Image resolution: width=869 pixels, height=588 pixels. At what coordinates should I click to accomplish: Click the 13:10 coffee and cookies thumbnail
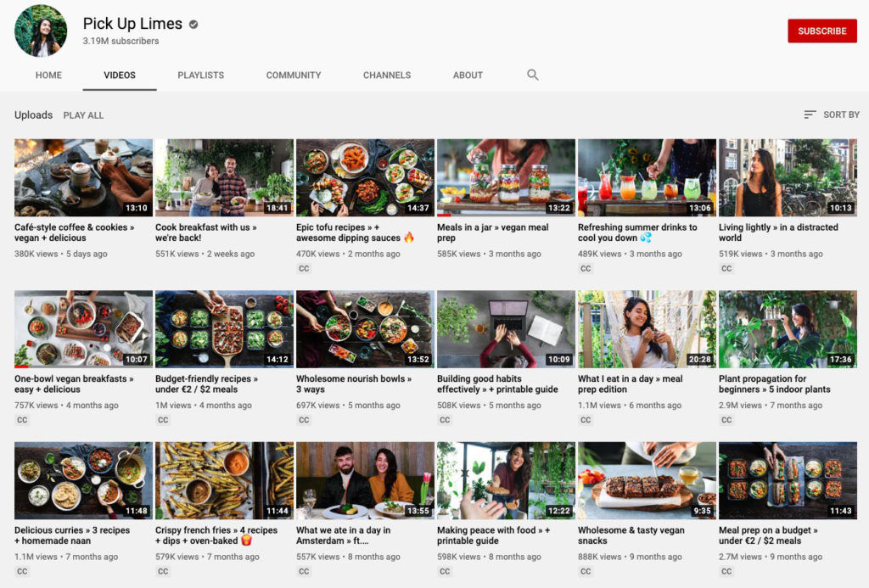pyautogui.click(x=83, y=177)
